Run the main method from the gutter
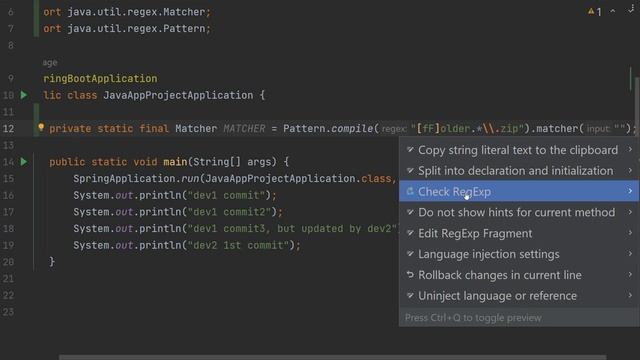Viewport: 640px width, 360px height. [24, 162]
